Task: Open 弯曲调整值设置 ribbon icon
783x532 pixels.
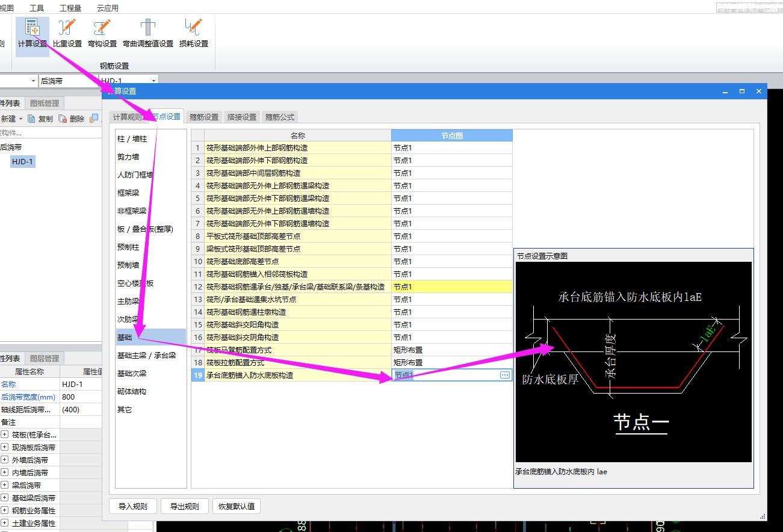Action: pyautogui.click(x=148, y=33)
